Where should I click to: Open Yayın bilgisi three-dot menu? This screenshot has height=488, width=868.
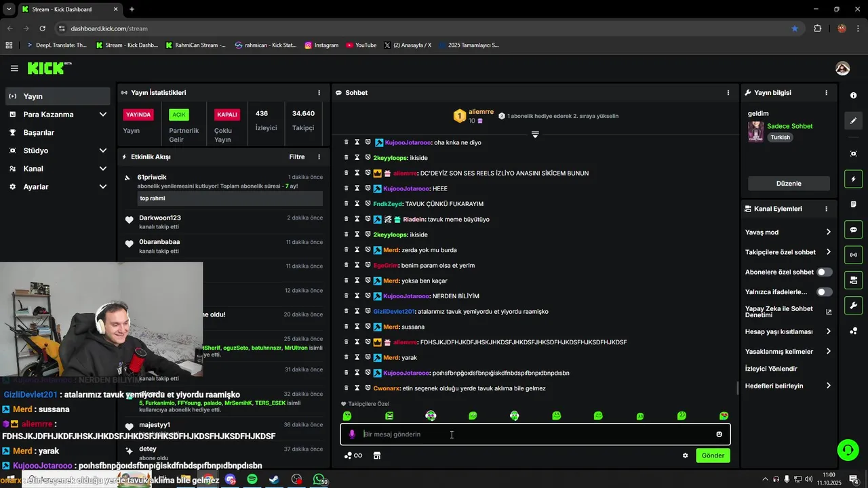(x=826, y=93)
